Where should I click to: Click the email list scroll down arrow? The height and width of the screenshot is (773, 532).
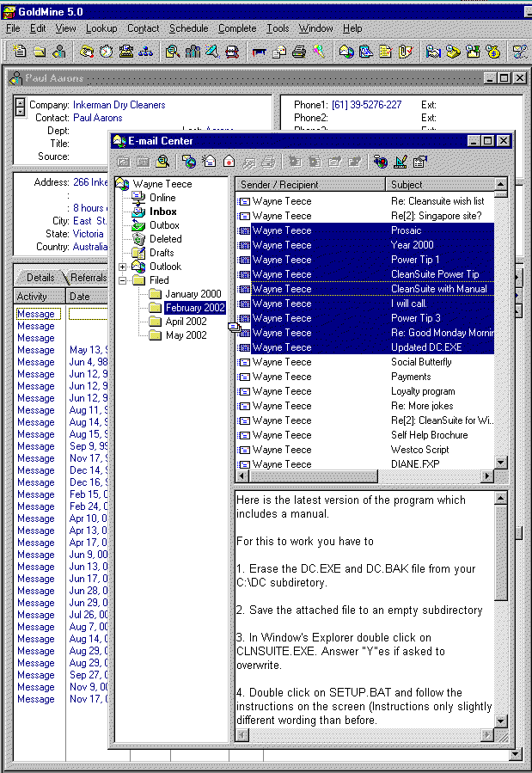(x=500, y=463)
